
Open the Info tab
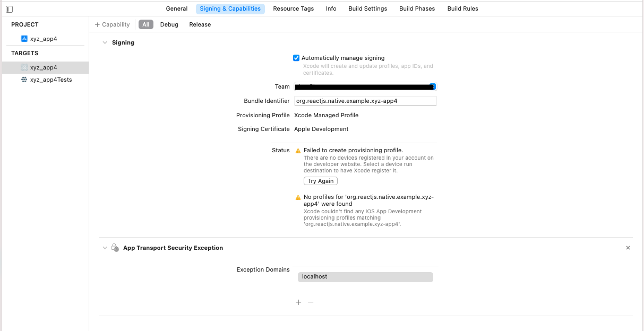click(331, 8)
